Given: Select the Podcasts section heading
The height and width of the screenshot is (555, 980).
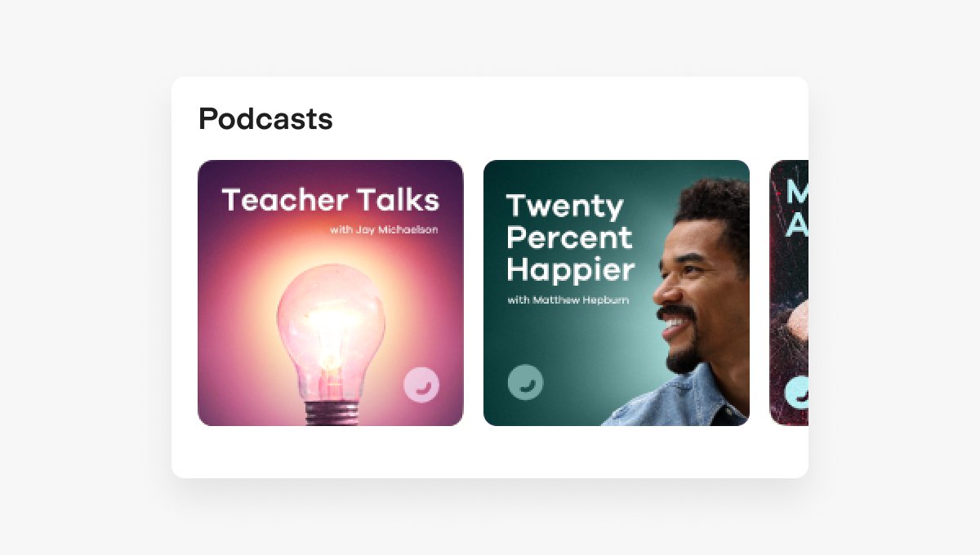Looking at the screenshot, I should (265, 119).
